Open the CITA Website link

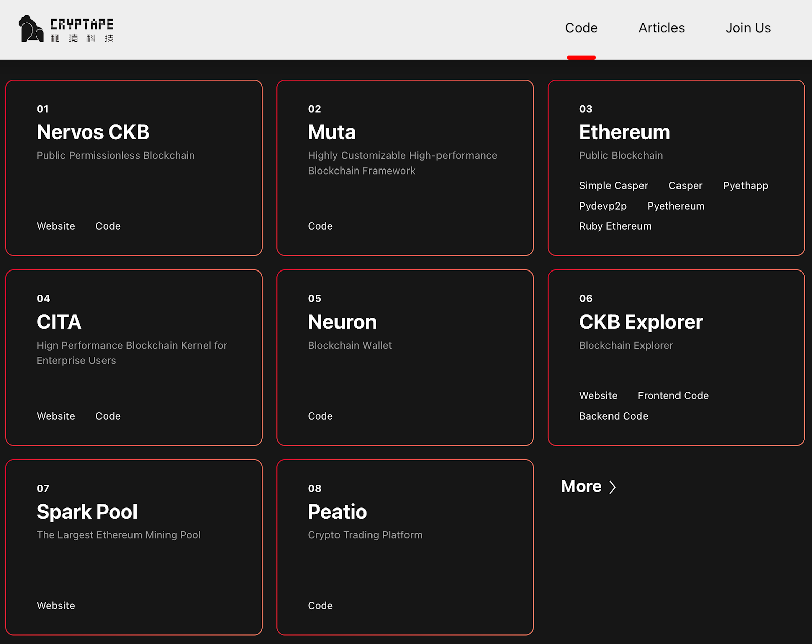pyautogui.click(x=56, y=416)
